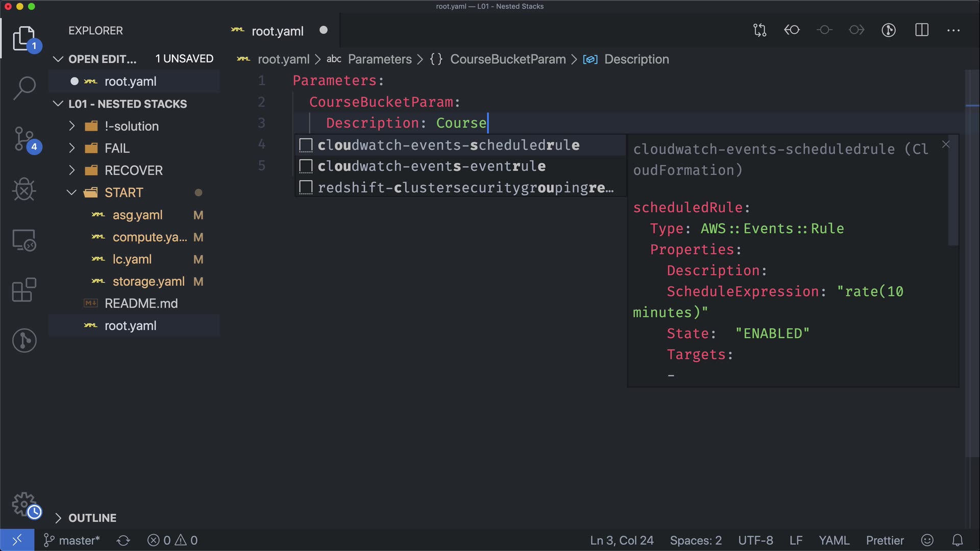980x551 pixels.
Task: Click the Compare Changes icon in toolbar
Action: (x=759, y=30)
